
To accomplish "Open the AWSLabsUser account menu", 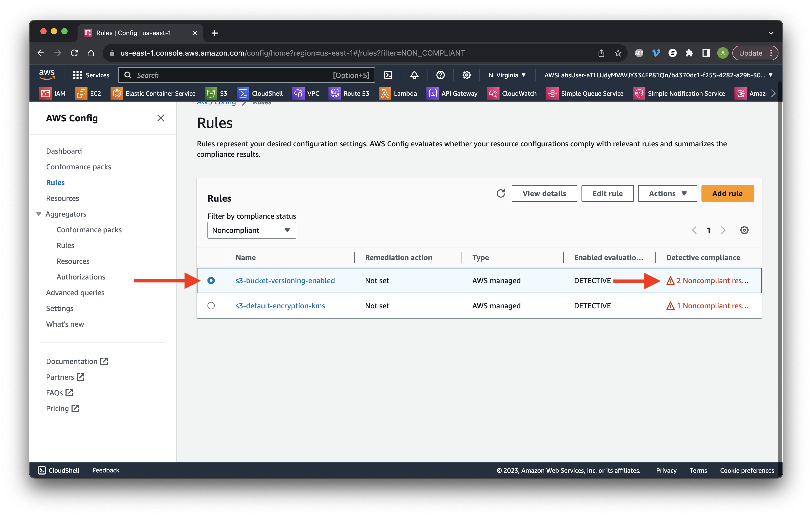I will [659, 75].
